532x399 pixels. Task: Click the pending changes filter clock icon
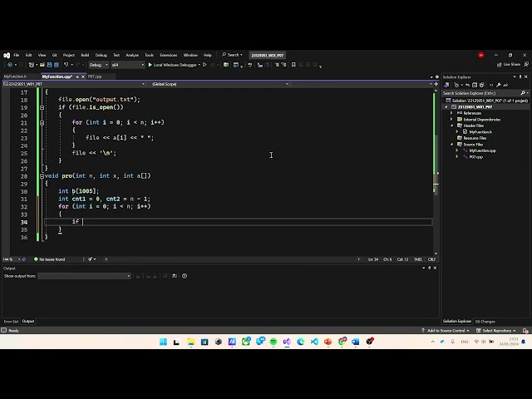[456, 85]
